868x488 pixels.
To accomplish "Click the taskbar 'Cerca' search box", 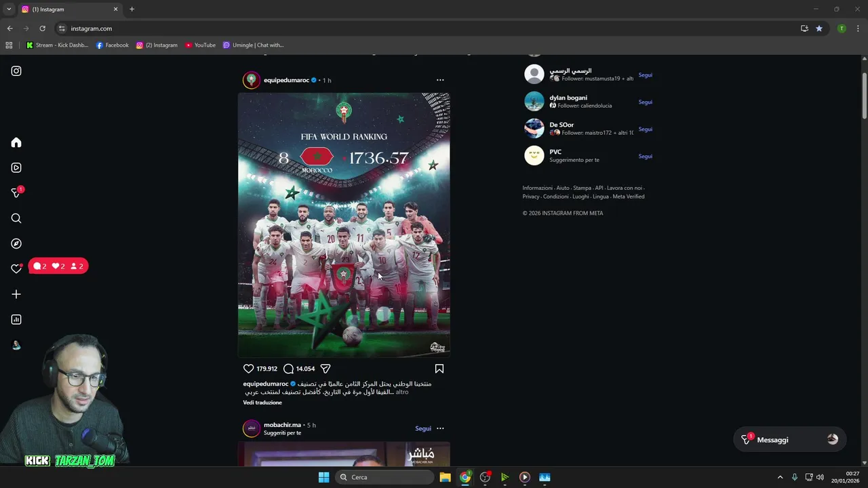I will (x=384, y=477).
